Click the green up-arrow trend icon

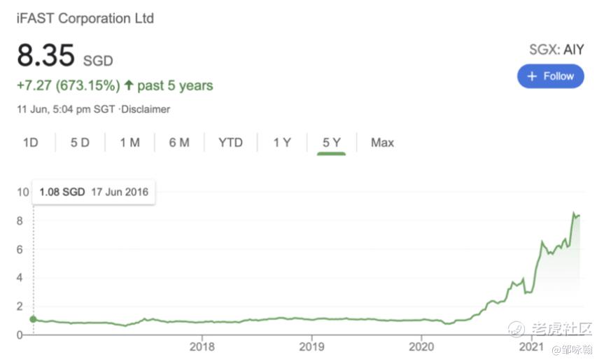pos(129,85)
